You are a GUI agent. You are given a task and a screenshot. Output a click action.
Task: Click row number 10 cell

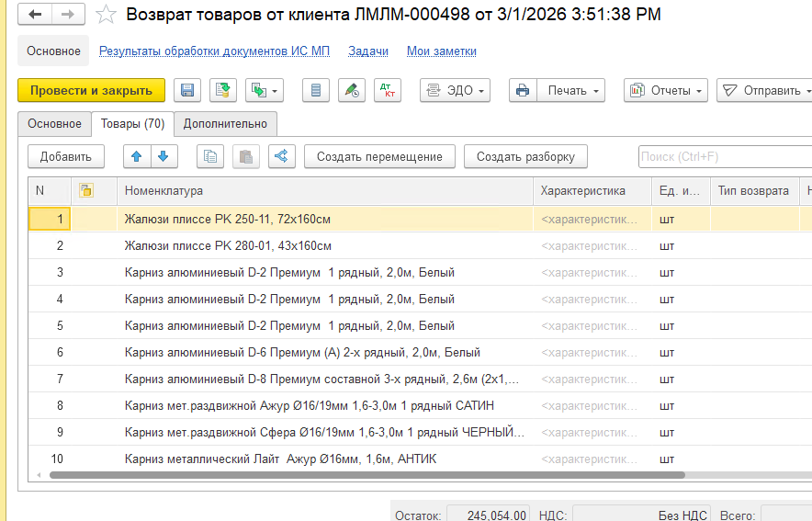50,459
